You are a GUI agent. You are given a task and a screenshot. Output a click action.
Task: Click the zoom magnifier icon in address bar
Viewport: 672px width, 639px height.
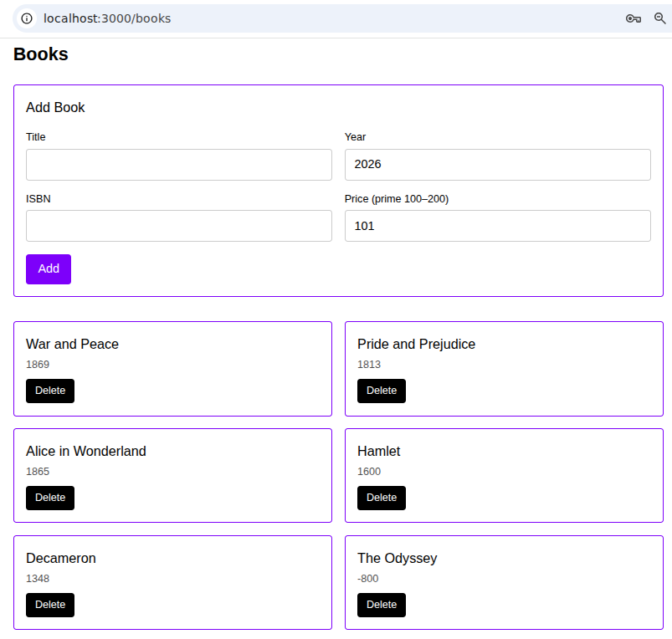[659, 18]
